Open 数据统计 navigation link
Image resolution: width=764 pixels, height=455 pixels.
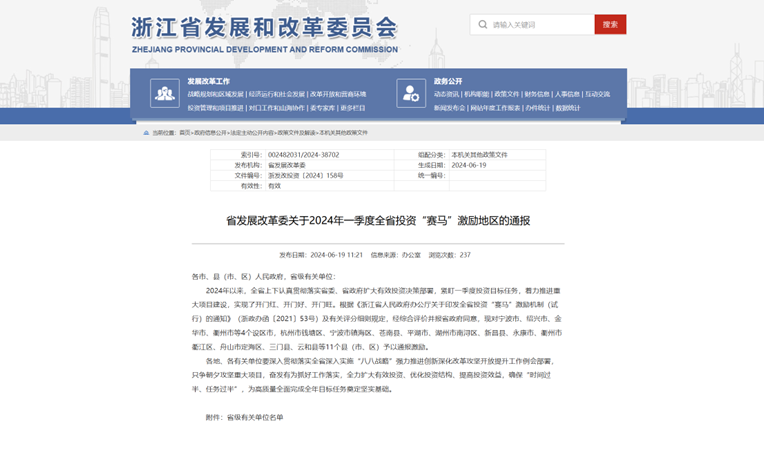click(x=567, y=107)
